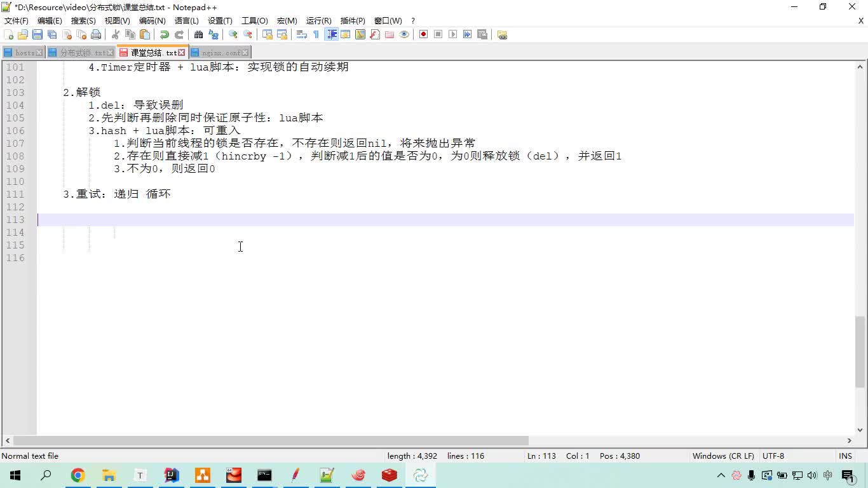868x488 pixels.
Task: Run macro multiple times toolbar button
Action: tap(468, 34)
